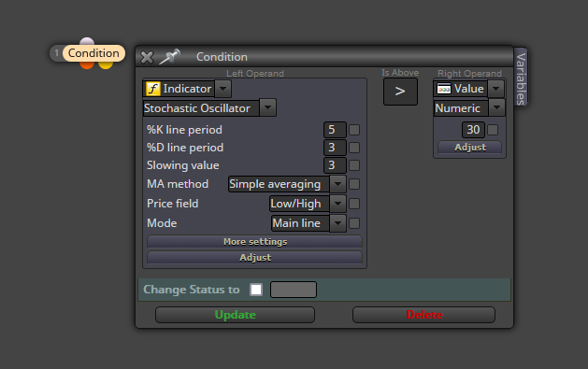This screenshot has height=369, width=588.
Task: Tick the checkbox beside MA method
Action: pyautogui.click(x=354, y=184)
